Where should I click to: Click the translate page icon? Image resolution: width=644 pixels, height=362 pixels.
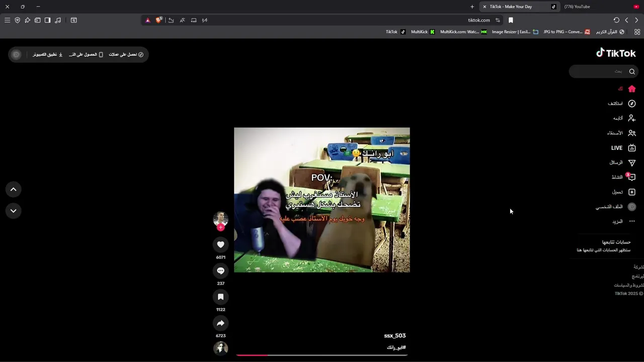[182, 20]
